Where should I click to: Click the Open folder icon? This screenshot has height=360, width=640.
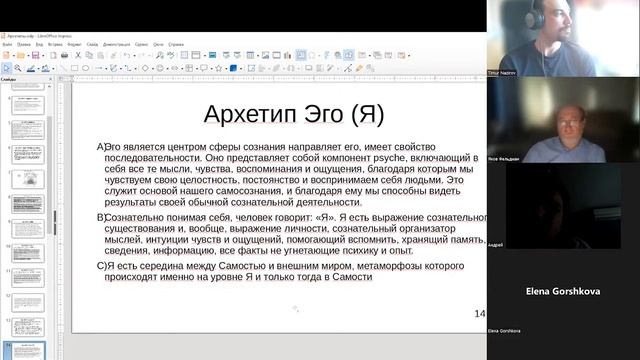pyautogui.click(x=21, y=55)
